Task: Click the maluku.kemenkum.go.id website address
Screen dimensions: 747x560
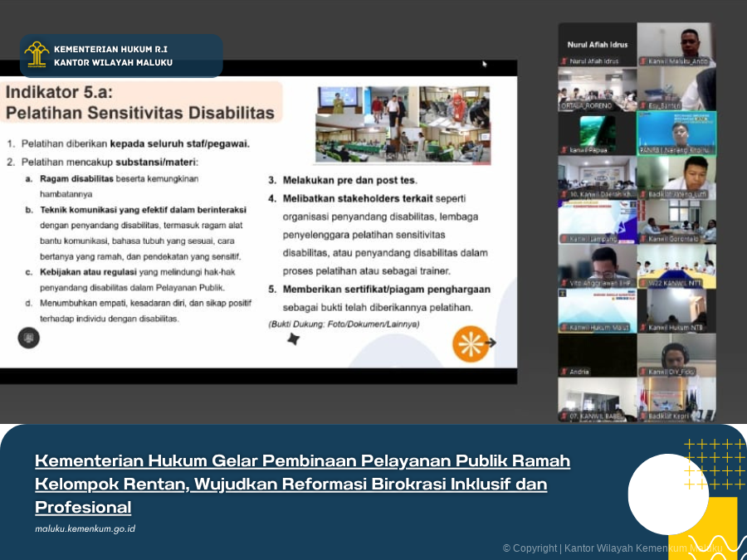Action: (x=85, y=529)
